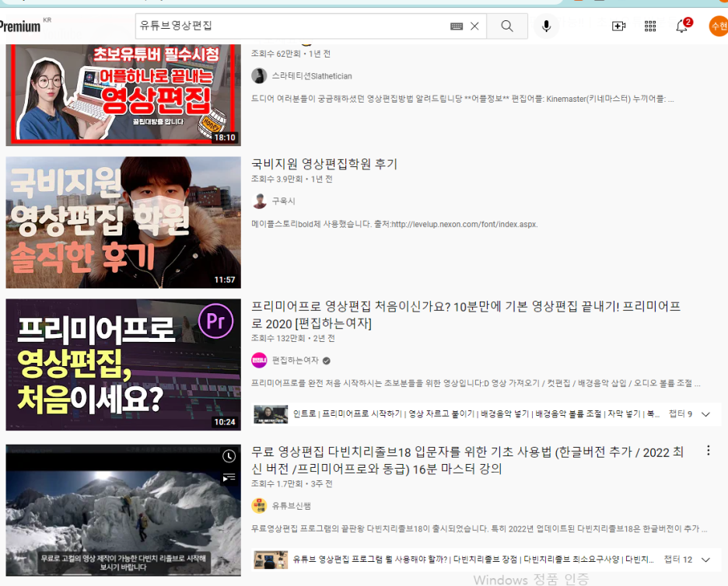Viewport: 728px width, 586px height.
Task: Start voice search with the microphone
Action: [546, 26]
